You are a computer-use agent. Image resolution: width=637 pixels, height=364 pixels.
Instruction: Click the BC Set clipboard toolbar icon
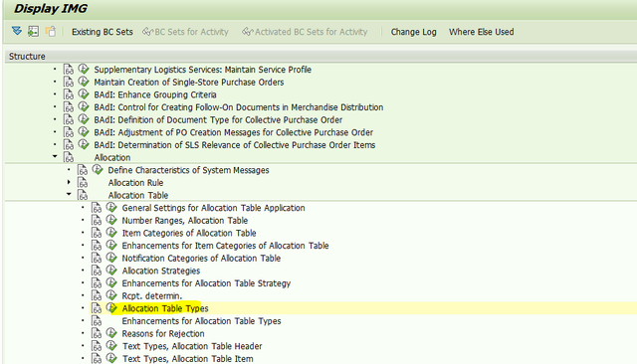[51, 31]
